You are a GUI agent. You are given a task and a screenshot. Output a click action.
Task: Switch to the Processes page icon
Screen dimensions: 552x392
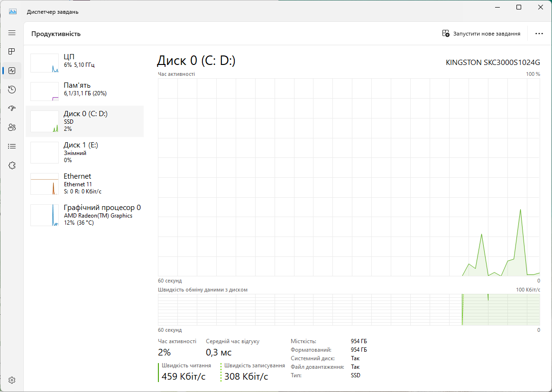pyautogui.click(x=12, y=51)
